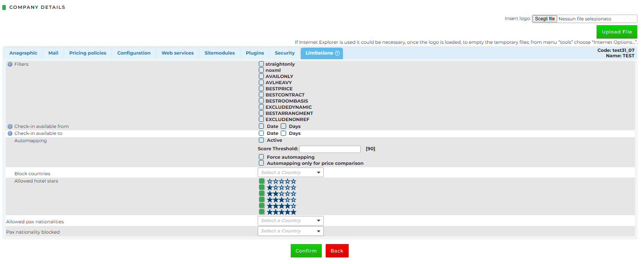Uncheck the four-star allowed hotel checkbox
Image resolution: width=644 pixels, height=264 pixels.
pyautogui.click(x=262, y=206)
